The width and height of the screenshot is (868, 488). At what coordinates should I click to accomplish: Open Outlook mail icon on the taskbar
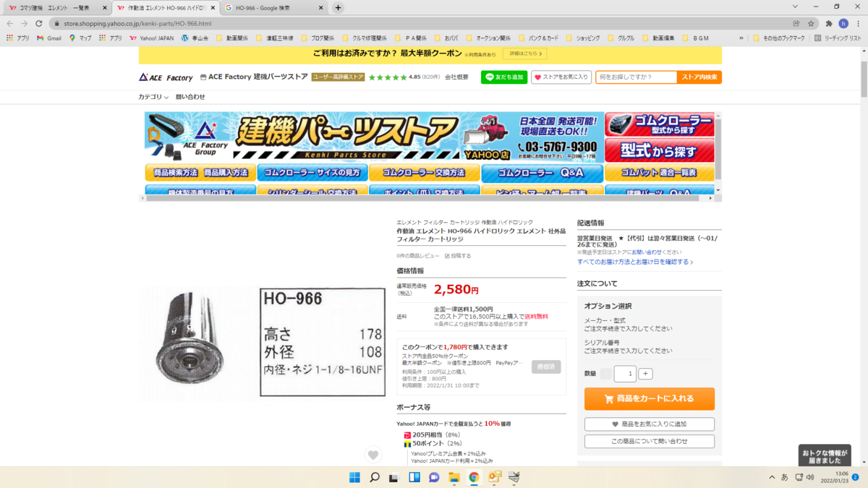pos(495,477)
